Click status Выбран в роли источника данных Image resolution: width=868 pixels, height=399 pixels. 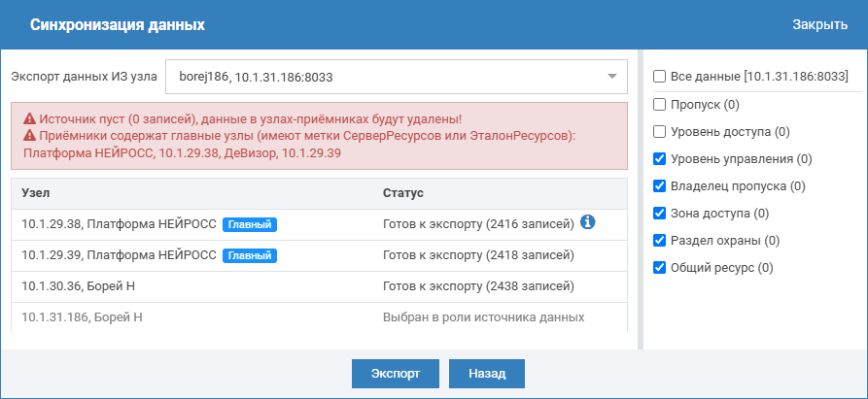tap(483, 317)
